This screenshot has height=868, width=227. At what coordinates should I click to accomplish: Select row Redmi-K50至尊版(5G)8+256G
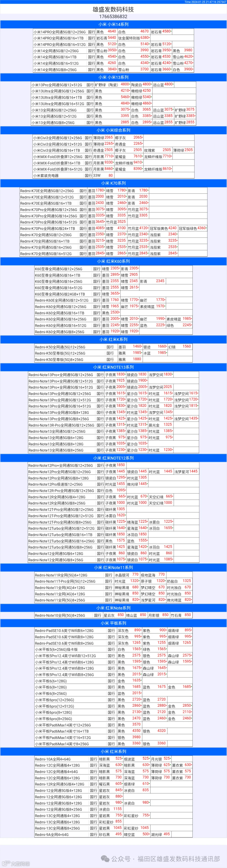[x=113, y=359]
